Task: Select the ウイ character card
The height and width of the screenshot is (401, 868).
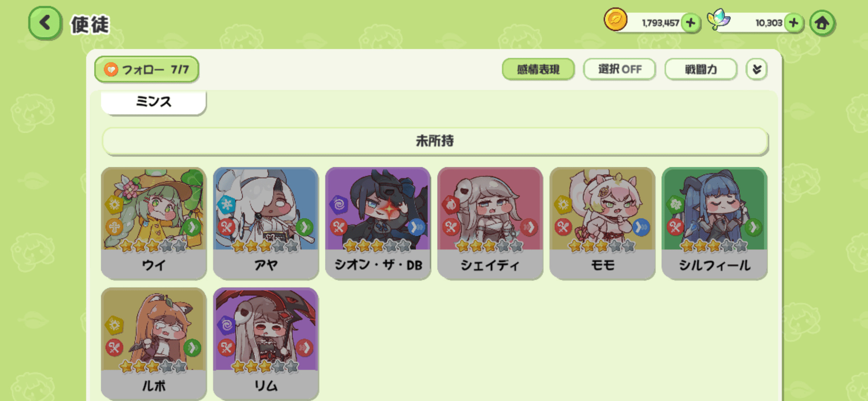Action: (154, 223)
